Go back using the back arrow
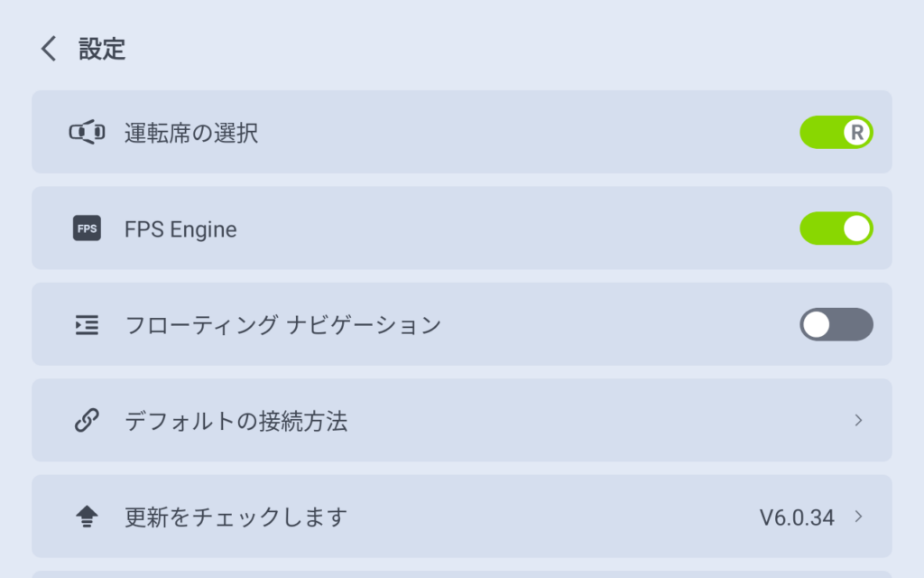This screenshot has height=578, width=924. click(49, 49)
